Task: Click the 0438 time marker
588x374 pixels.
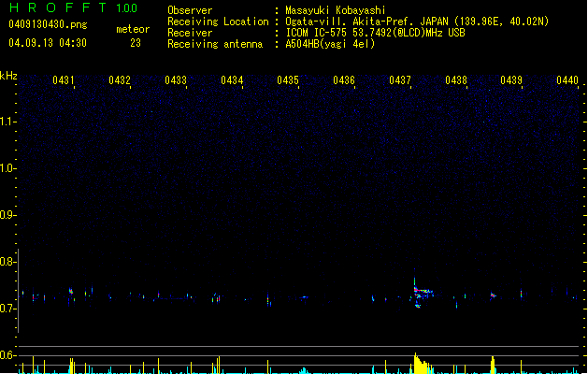Action: (x=456, y=80)
